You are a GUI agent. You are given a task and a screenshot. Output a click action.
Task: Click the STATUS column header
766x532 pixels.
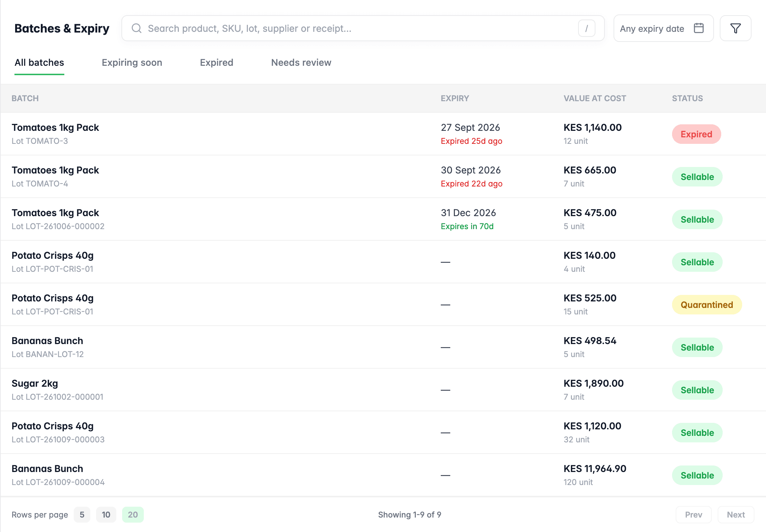point(687,98)
